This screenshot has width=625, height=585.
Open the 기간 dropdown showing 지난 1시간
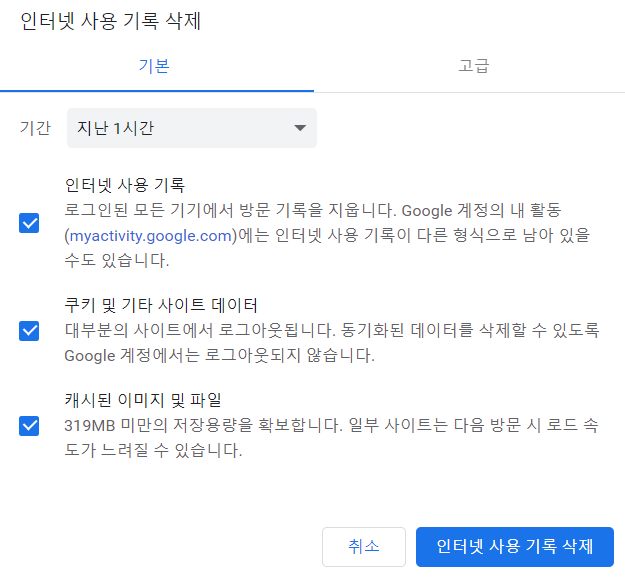[x=192, y=128]
